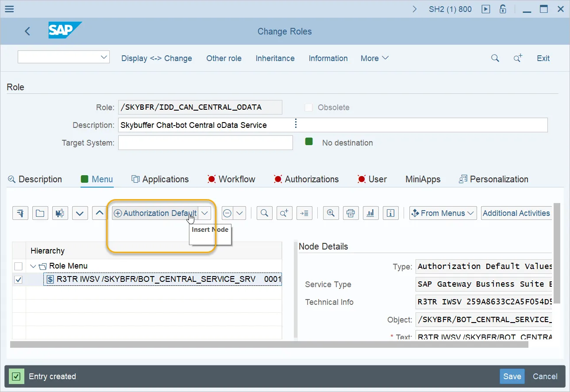Image resolution: width=570 pixels, height=392 pixels.
Task: Click the Cancel button
Action: click(x=545, y=377)
